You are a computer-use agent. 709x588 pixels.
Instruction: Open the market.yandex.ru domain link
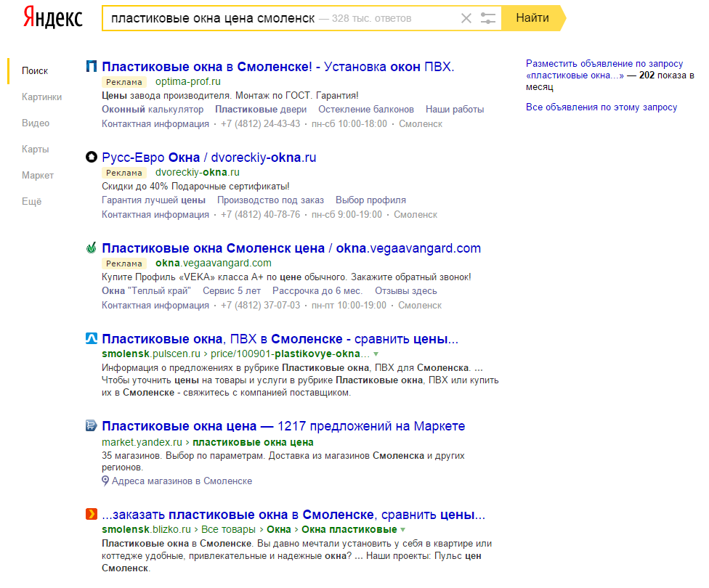coord(142,443)
